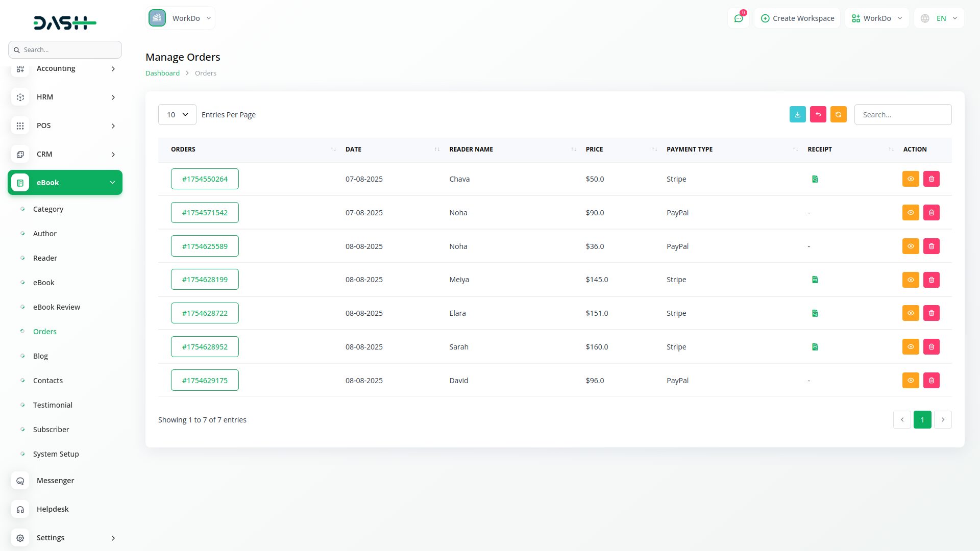Click the orders table search field
The image size is (980, 551).
902,115
